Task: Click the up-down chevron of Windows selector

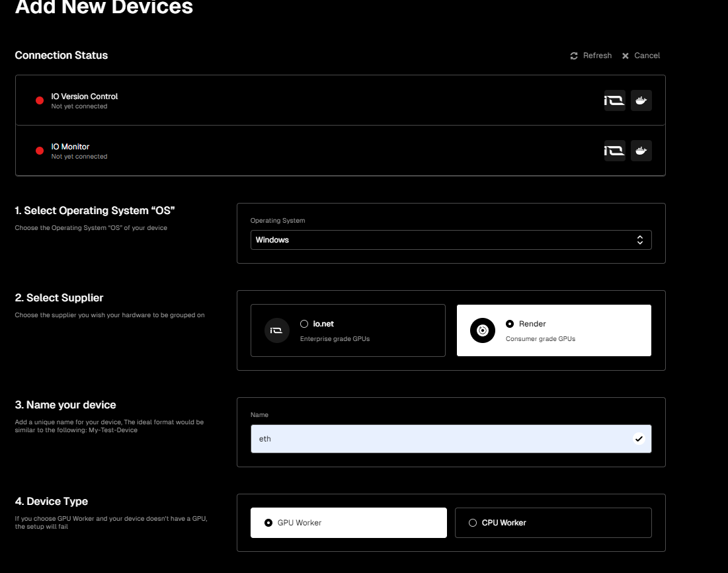Action: 639,240
